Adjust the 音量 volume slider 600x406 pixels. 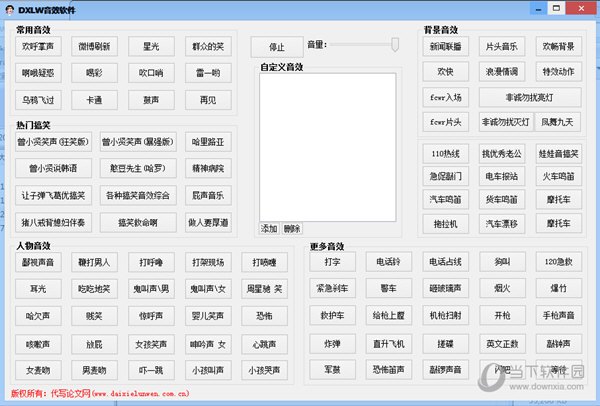(395, 44)
